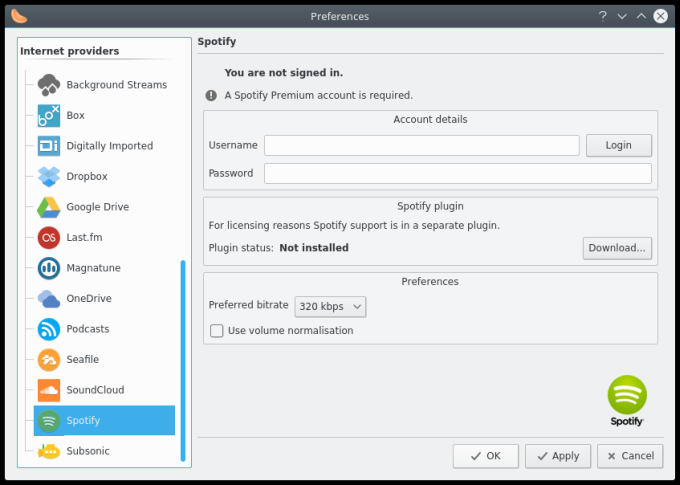Select the SoundCloud icon
This screenshot has height=485, width=680.
click(49, 390)
